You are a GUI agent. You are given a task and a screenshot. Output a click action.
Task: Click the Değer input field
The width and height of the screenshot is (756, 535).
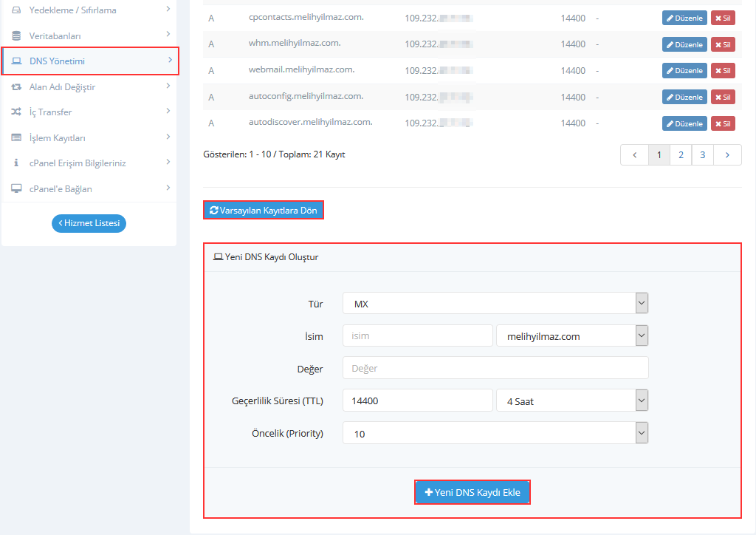coord(495,368)
